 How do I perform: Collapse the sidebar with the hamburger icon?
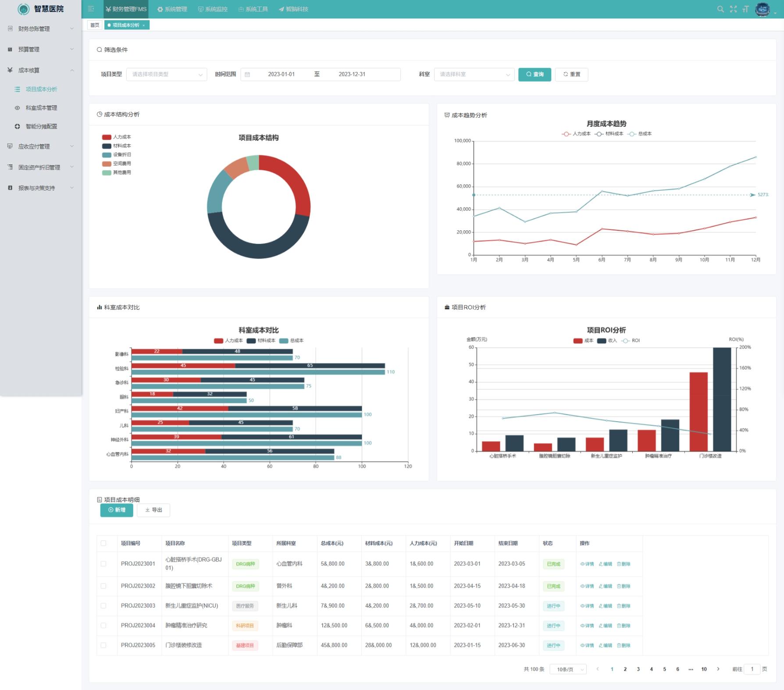click(x=91, y=9)
